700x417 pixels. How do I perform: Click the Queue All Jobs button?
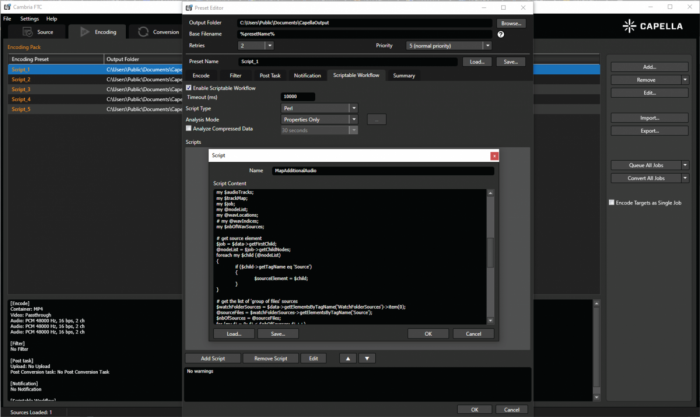pyautogui.click(x=646, y=165)
